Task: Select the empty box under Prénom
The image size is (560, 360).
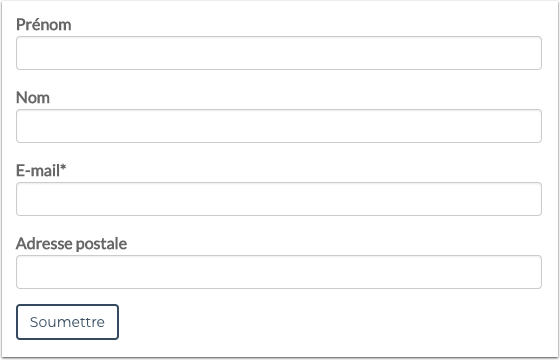Action: (x=279, y=53)
